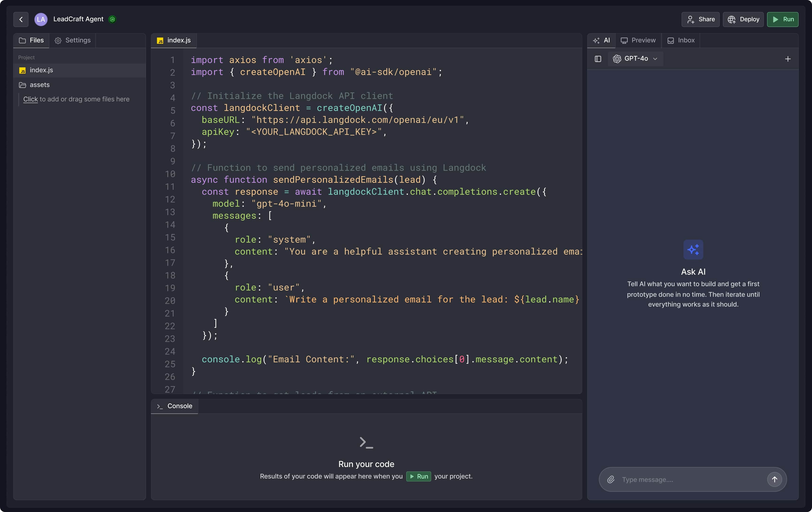Click the inbox tray icon on Inbox tab
The width and height of the screenshot is (812, 512).
(671, 40)
